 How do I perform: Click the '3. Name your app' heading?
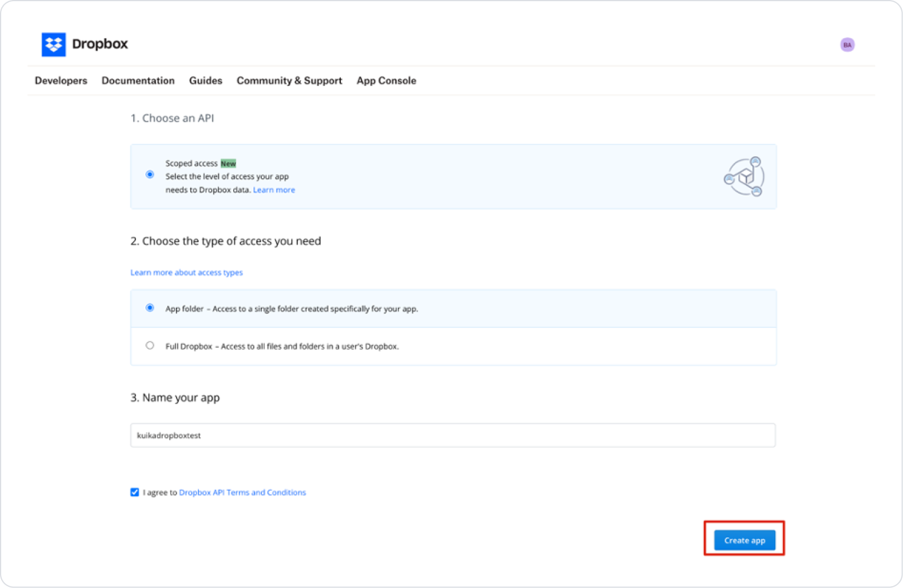175,398
